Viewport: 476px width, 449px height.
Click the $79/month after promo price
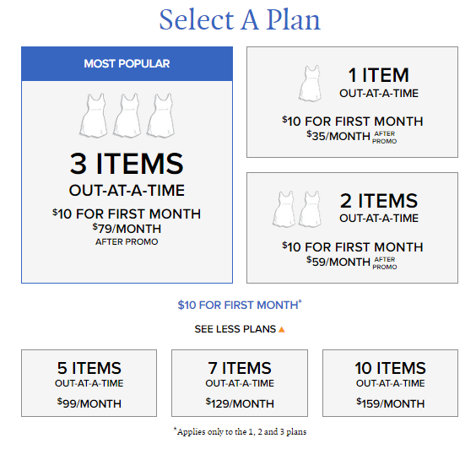[x=127, y=235]
